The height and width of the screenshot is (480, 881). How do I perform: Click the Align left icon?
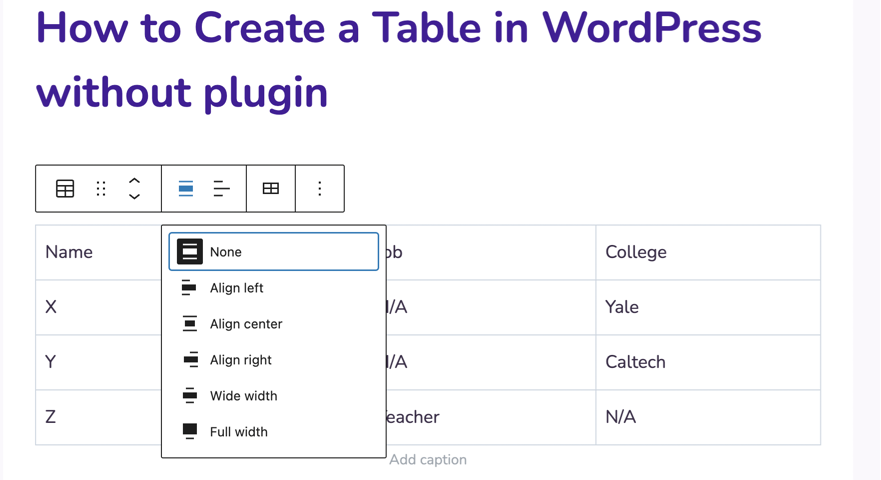tap(189, 288)
